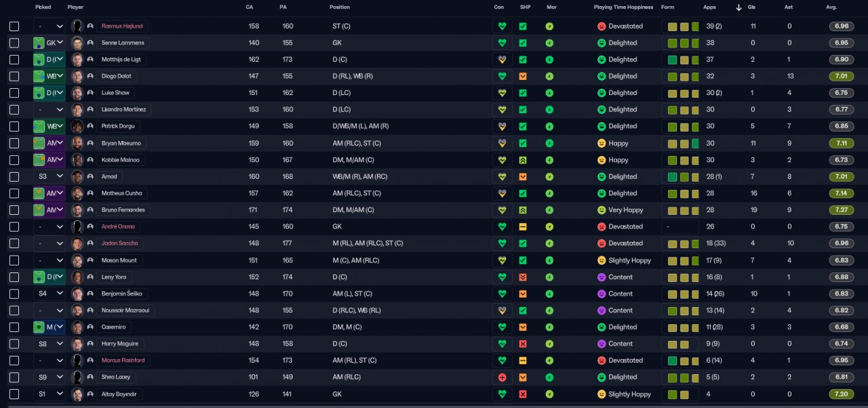Click Leny Yoro's content purple face icon
The height and width of the screenshot is (408, 868).
[x=601, y=277]
